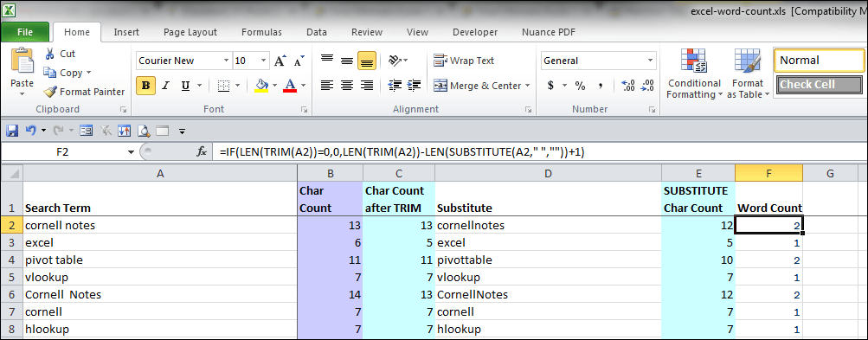
Task: Open Format as Table gallery
Action: point(748,74)
